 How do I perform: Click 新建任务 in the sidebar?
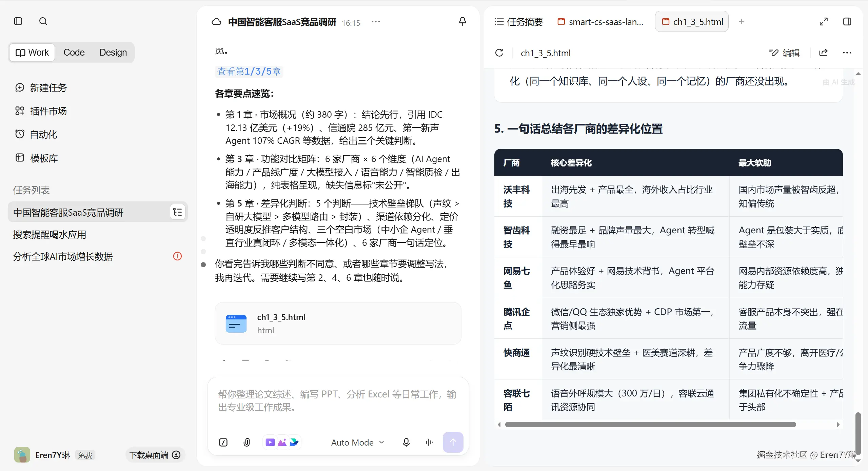click(x=41, y=87)
